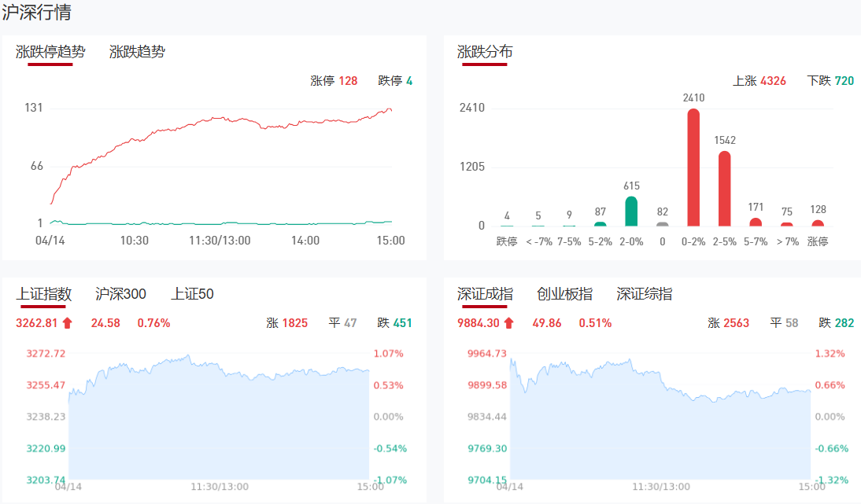Select the 涨跌停趋势 tab
The height and width of the screenshot is (504, 861).
50,52
